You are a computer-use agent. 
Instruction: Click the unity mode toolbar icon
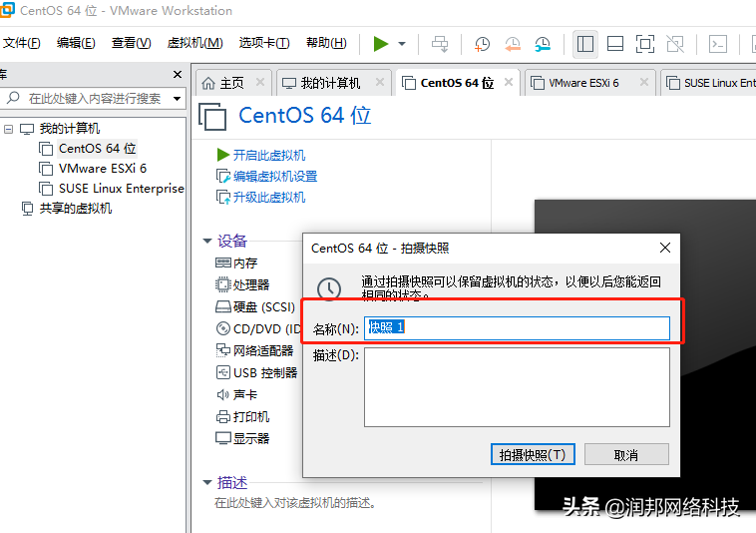[675, 44]
